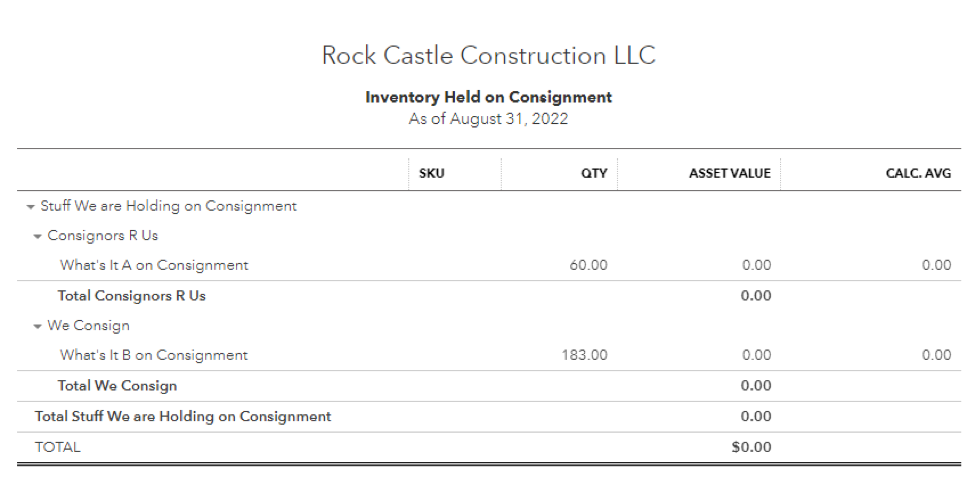This screenshot has height=483, width=974.
Task: Click the grand TOTAL $0.00 amount
Action: (751, 448)
